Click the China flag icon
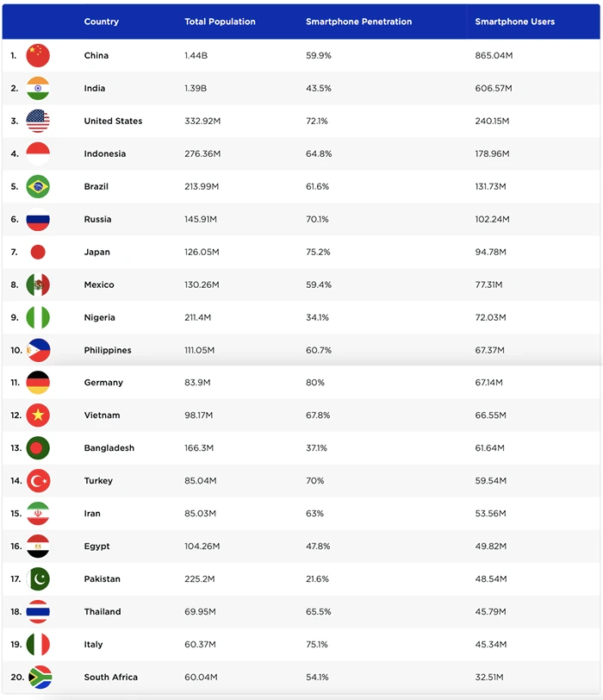Screen dimensions: 603x700 [x=38, y=55]
